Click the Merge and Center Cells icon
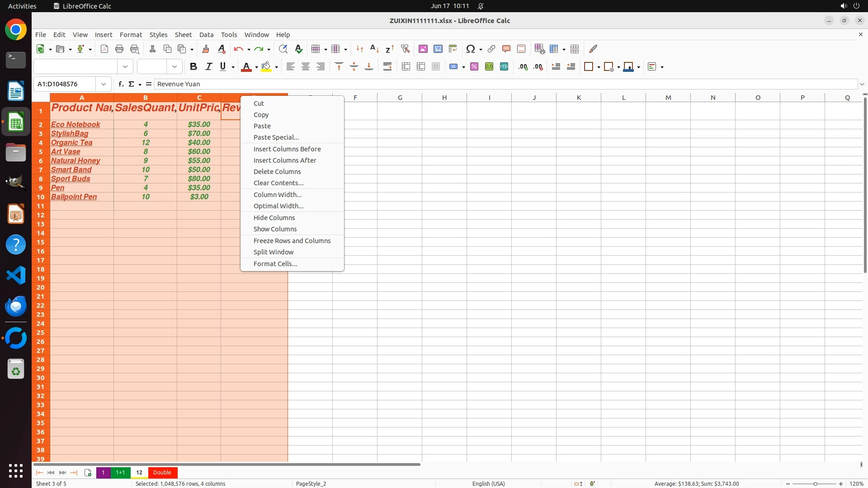This screenshot has width=868, height=488. tap(406, 67)
